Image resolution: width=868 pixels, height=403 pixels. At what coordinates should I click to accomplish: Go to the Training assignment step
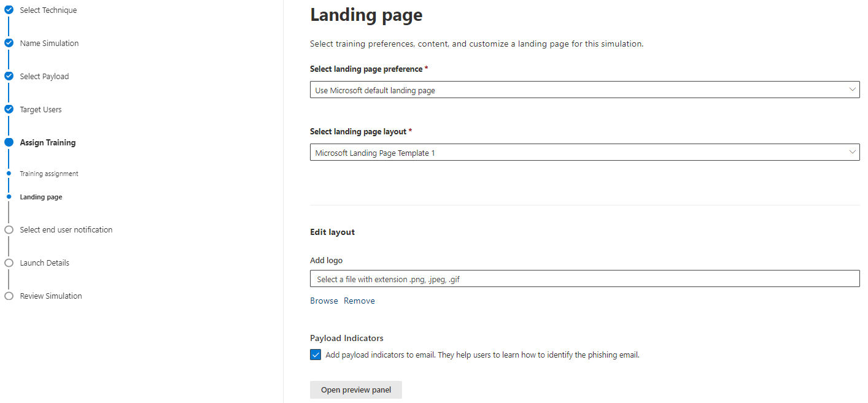pos(49,173)
